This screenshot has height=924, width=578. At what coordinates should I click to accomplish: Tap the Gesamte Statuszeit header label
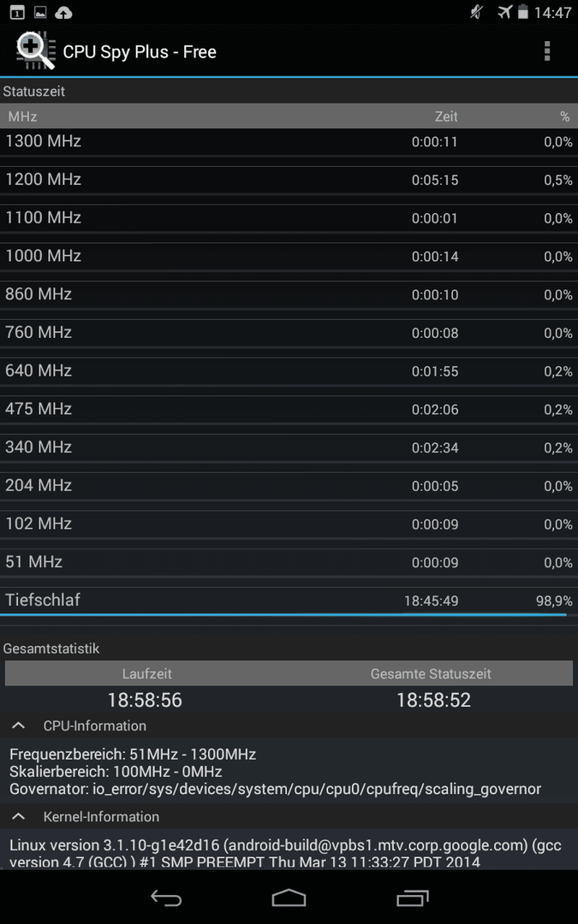pos(431,673)
